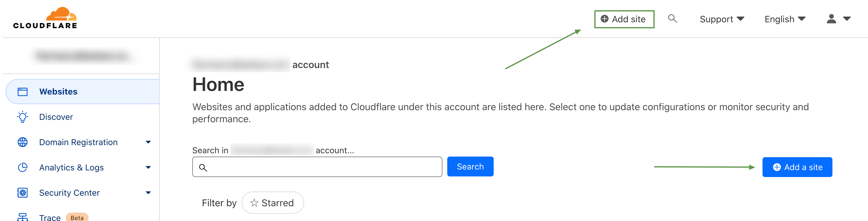Screen dimensions: 868x221
Task: Click the Analytics & Logs chart icon
Action: [x=23, y=167]
